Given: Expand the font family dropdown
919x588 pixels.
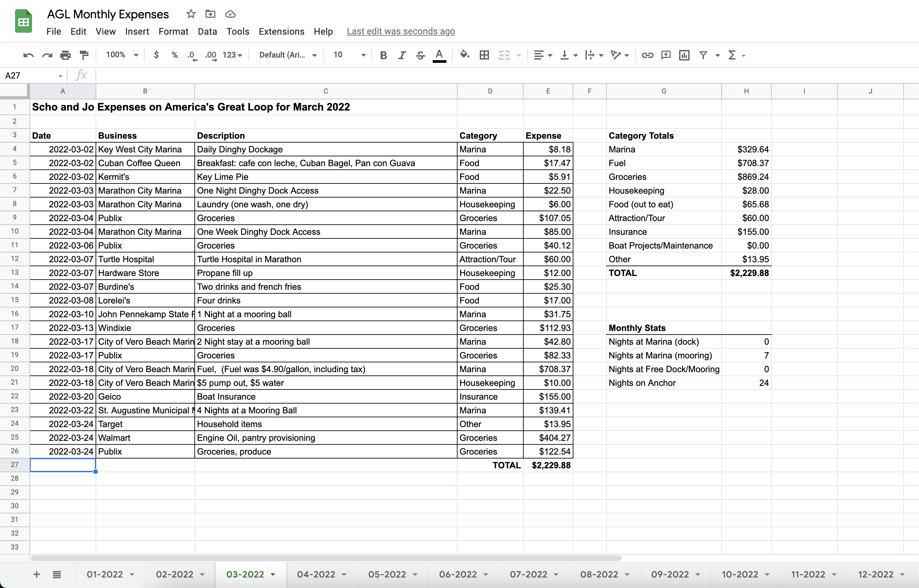Looking at the screenshot, I should click(x=288, y=55).
